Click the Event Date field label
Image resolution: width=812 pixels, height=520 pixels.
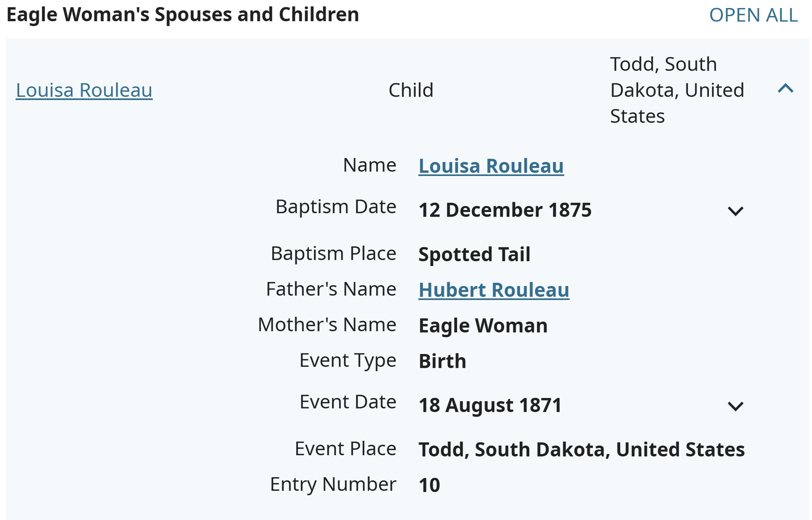348,402
